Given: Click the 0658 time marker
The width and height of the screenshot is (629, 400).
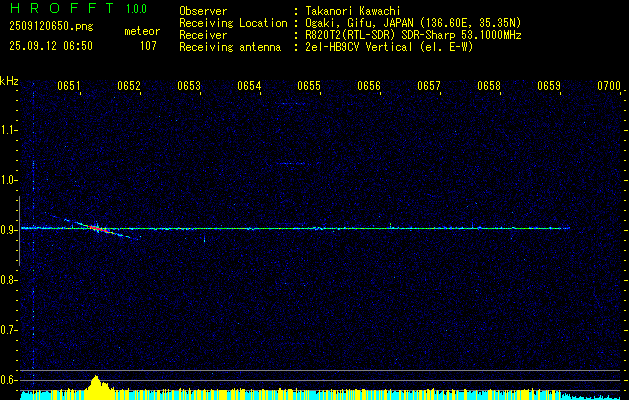Looking at the screenshot, I should pos(489,86).
